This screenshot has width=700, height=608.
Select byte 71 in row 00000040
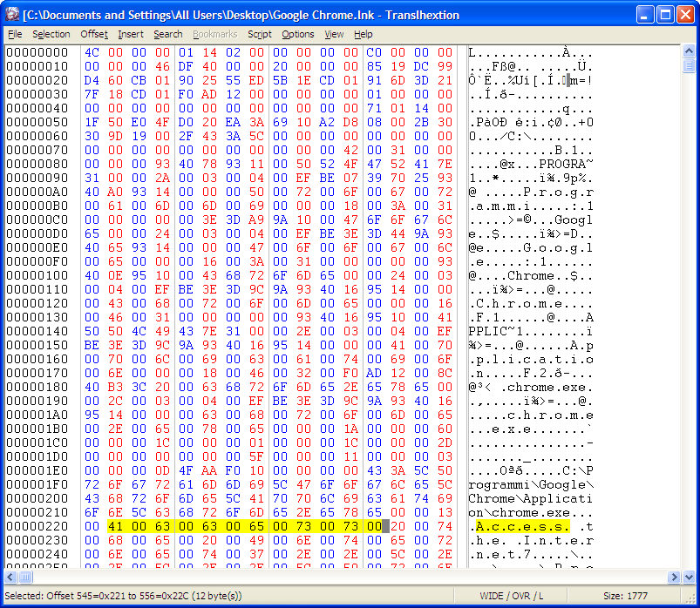[374, 108]
